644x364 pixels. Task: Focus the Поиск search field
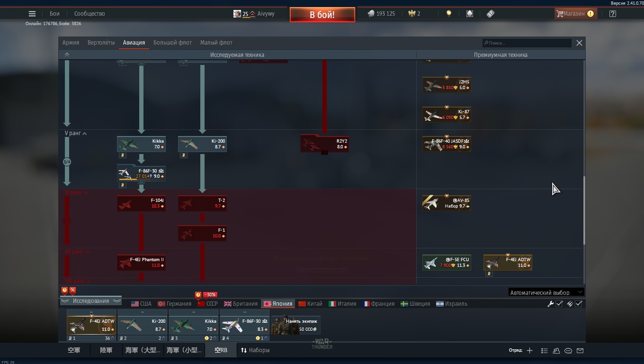tap(527, 43)
